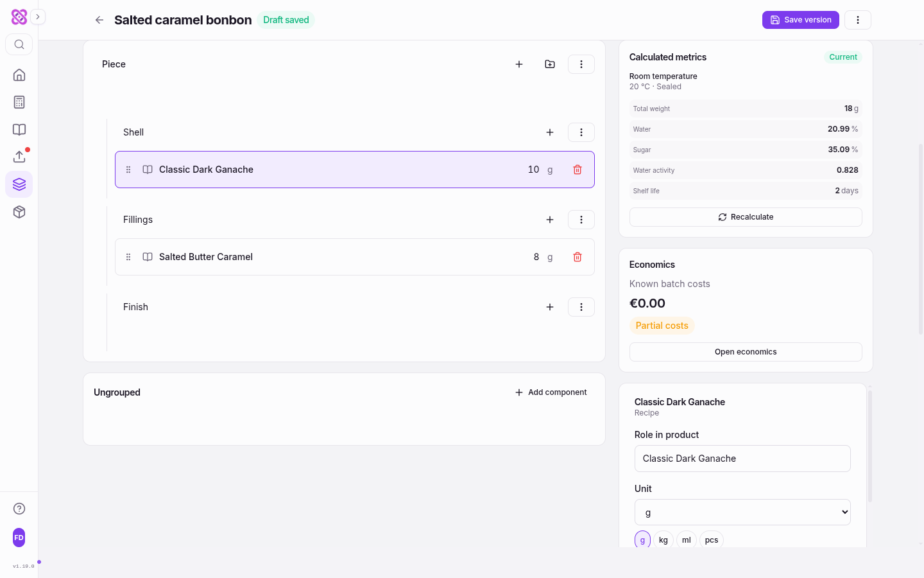
Task: Select the ml unit chip
Action: [x=687, y=540]
